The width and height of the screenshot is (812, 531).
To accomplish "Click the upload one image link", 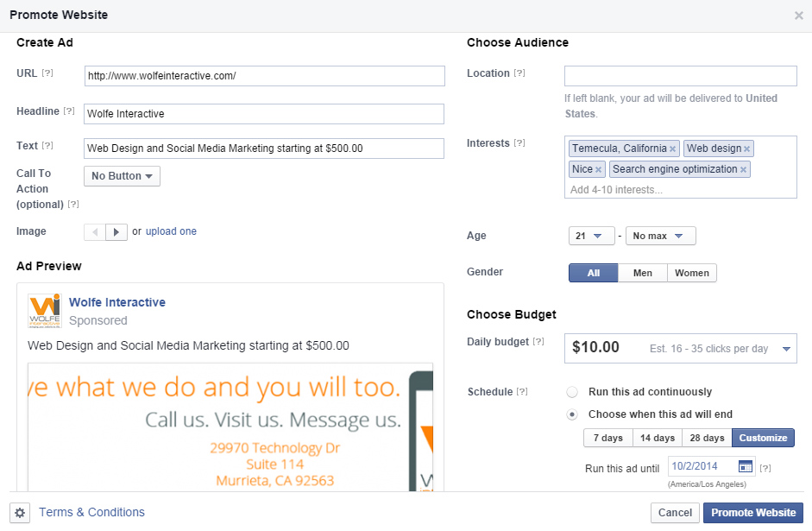I will 171,231.
